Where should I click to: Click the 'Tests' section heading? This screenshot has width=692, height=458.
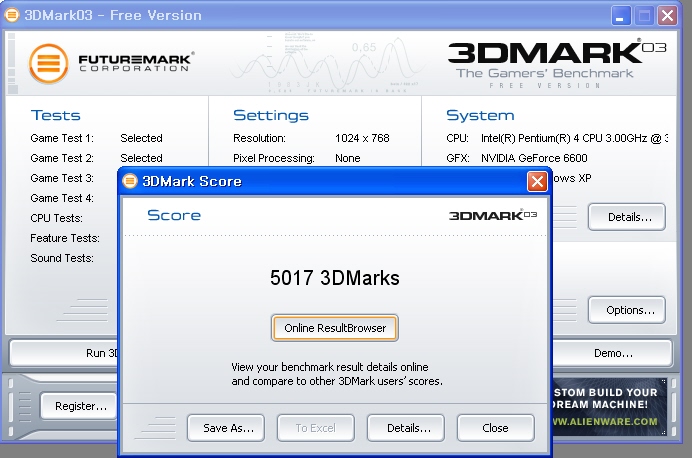point(56,115)
